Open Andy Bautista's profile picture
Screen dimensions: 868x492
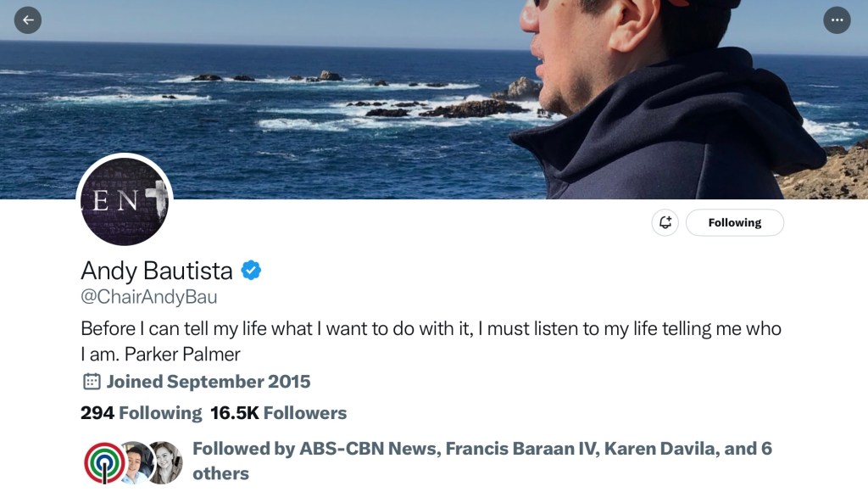(x=125, y=202)
